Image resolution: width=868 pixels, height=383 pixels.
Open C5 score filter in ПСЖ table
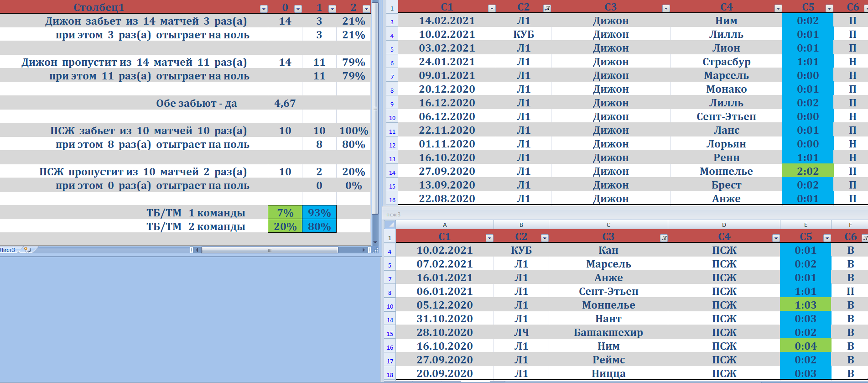(x=827, y=238)
